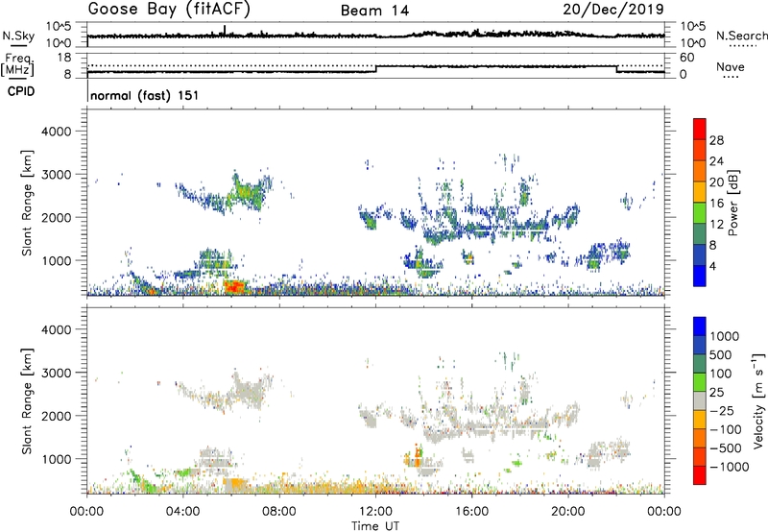This screenshot has width=768, height=532.
Task: Click the 'Beam 14' label
Action: click(x=374, y=11)
